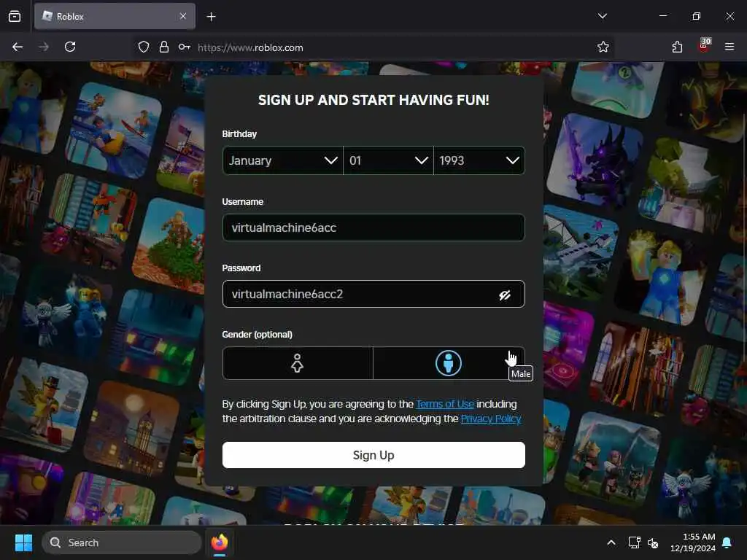View site security padlock info
Image resolution: width=747 pixels, height=560 pixels.
tap(164, 47)
